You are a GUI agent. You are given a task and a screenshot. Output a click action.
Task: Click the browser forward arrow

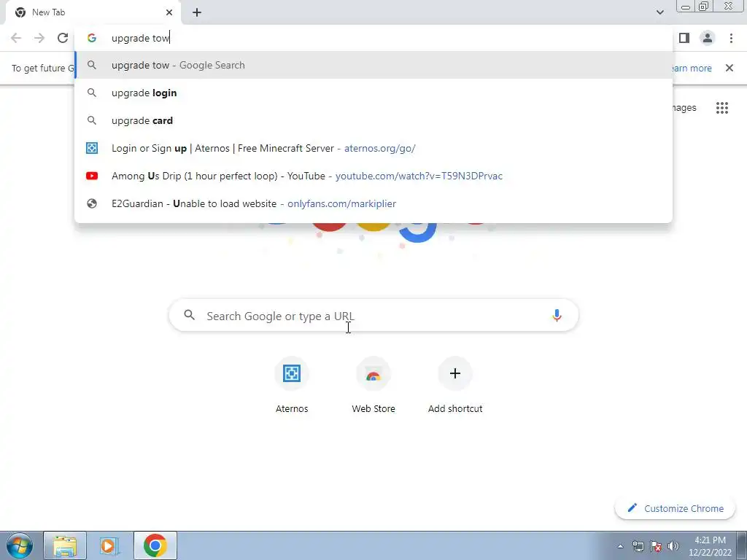click(x=39, y=38)
